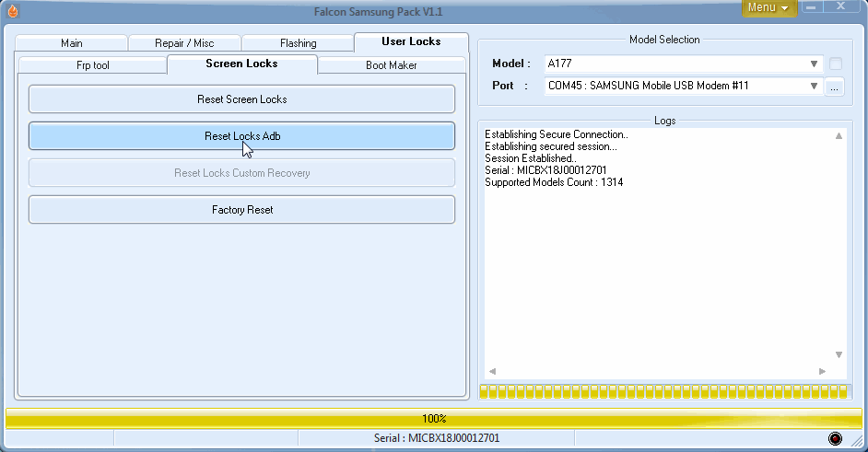
Task: Click the Model field showing A177
Action: [683, 64]
